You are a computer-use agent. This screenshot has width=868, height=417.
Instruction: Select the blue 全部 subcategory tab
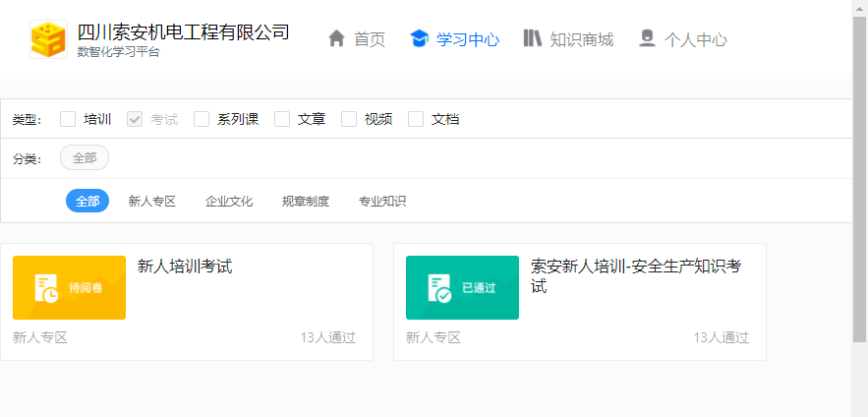[x=87, y=201]
